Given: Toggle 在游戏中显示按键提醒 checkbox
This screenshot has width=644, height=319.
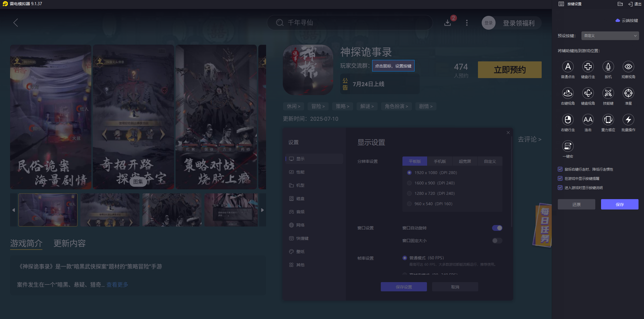Looking at the screenshot, I should pos(560,178).
